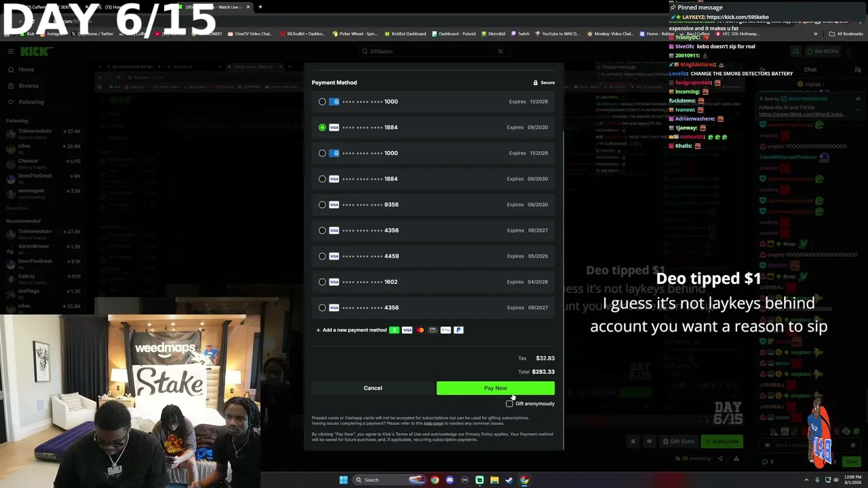The height and width of the screenshot is (488, 868).
Task: Select the card ending 9356
Action: pyautogui.click(x=433, y=205)
